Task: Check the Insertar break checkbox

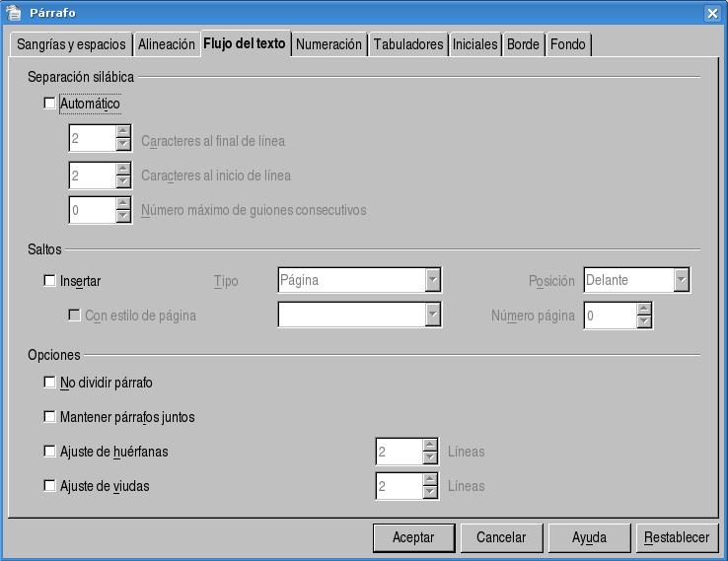Action: [50, 281]
